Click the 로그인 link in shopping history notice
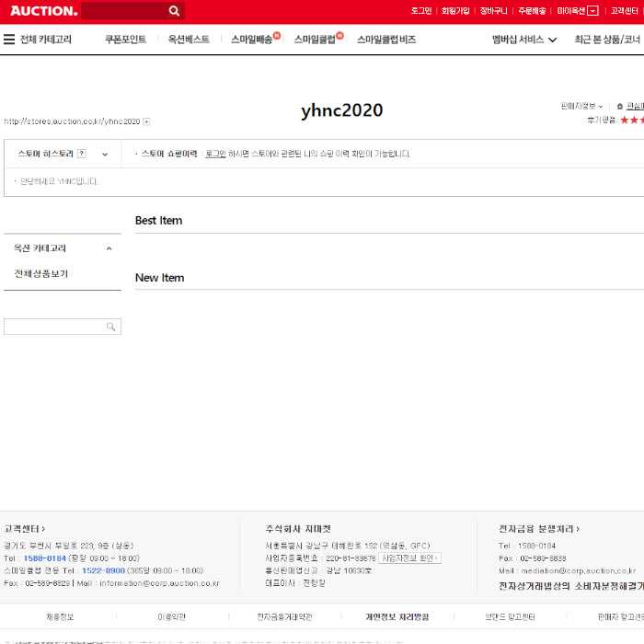Screen dimensions: 644x644 pyautogui.click(x=215, y=154)
